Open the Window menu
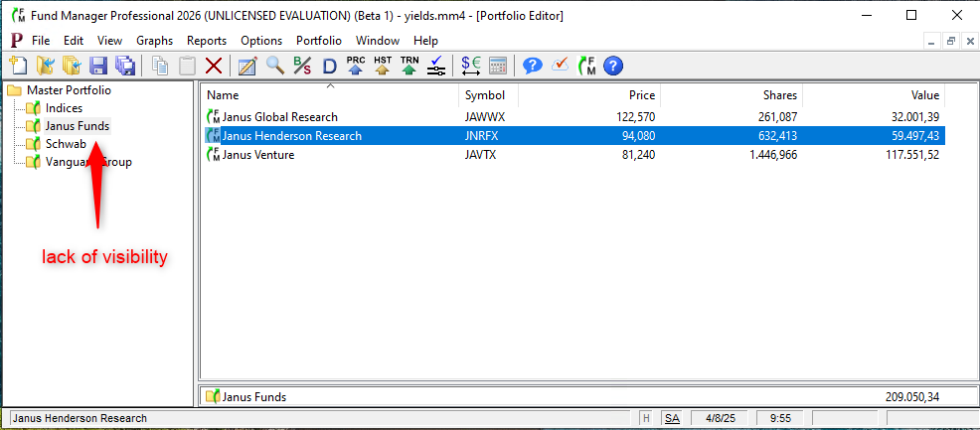The width and height of the screenshot is (980, 430). tap(378, 41)
